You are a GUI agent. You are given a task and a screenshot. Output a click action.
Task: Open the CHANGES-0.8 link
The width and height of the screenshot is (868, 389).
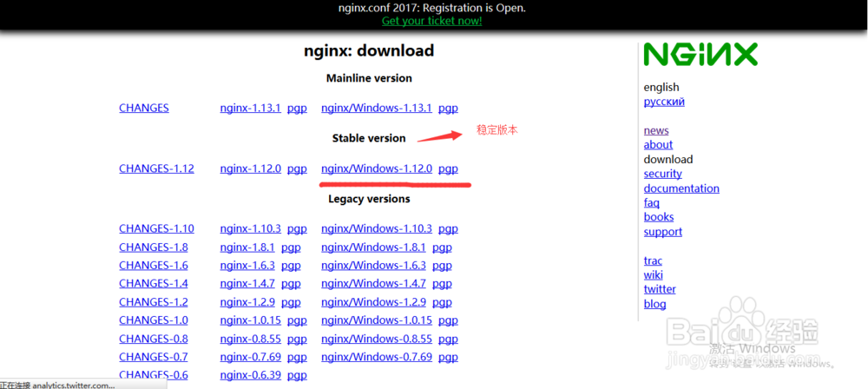tap(154, 339)
